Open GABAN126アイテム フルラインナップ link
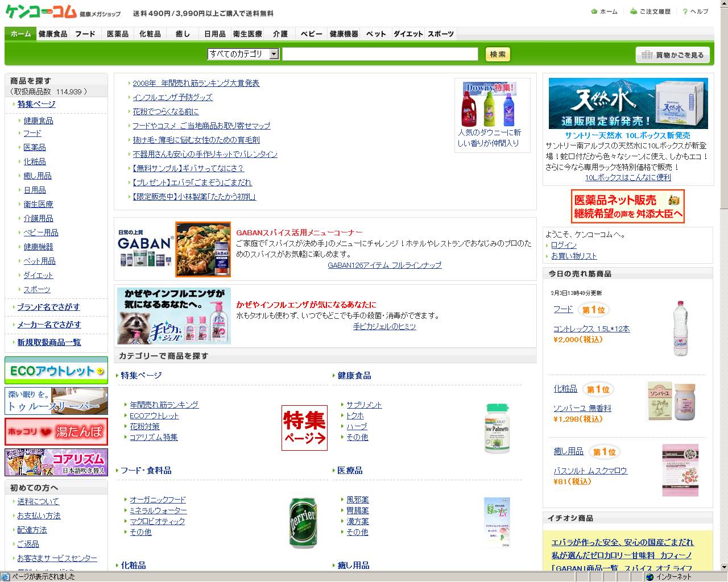 click(384, 265)
